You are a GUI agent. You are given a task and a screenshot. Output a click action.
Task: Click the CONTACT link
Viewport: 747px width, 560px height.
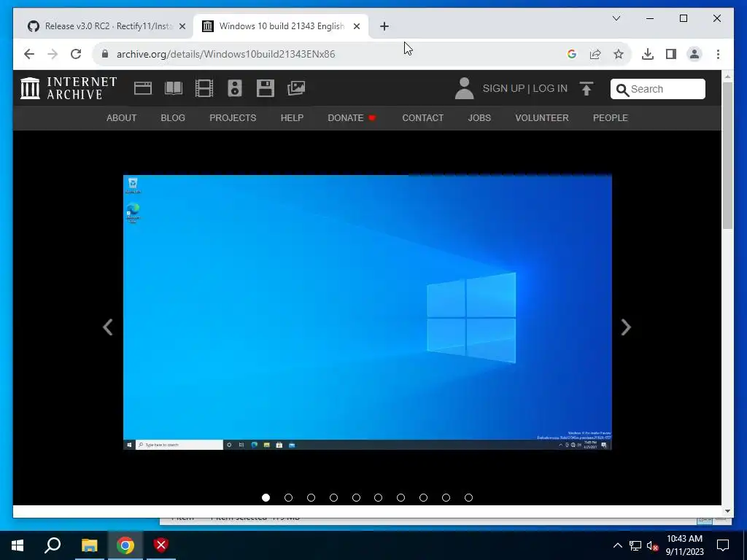point(422,117)
